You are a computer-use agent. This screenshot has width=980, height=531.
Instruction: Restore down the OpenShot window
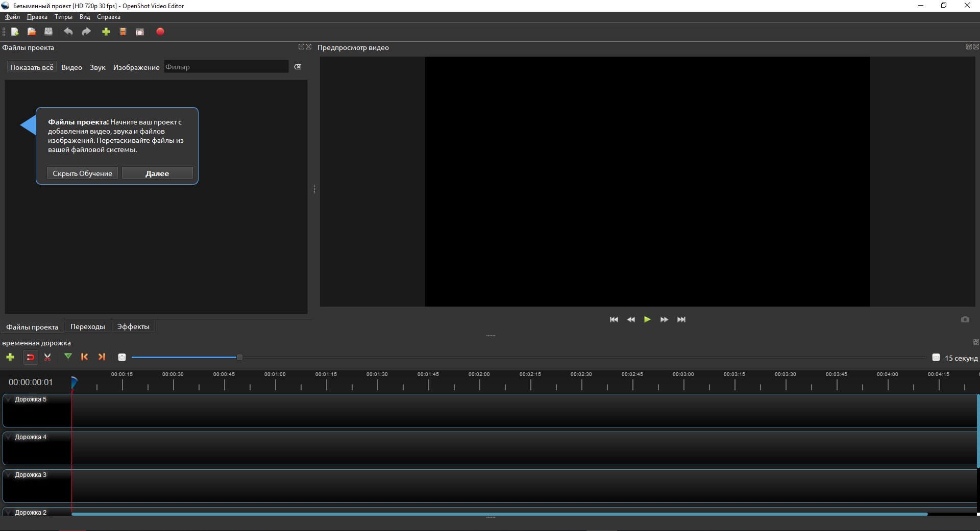(944, 6)
